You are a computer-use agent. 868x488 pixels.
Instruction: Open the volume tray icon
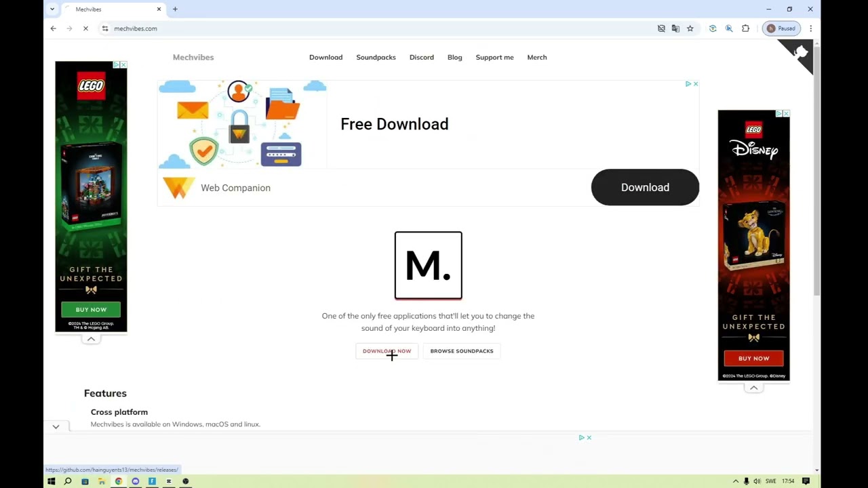coord(757,481)
